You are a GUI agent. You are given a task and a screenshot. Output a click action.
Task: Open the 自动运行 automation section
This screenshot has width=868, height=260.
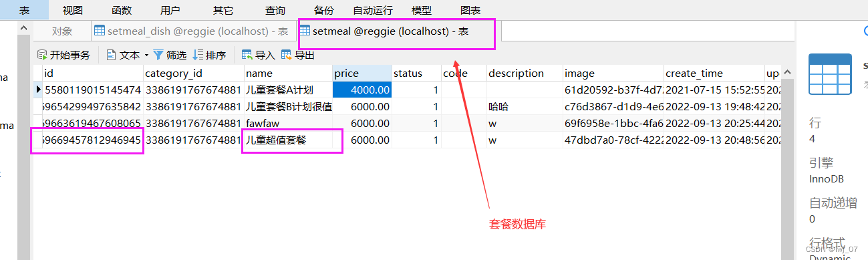click(373, 10)
